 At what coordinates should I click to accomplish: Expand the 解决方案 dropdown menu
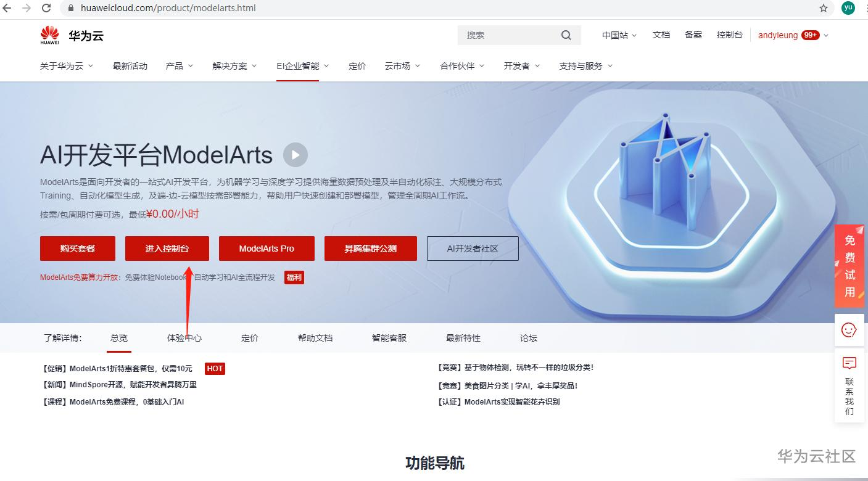(x=234, y=66)
